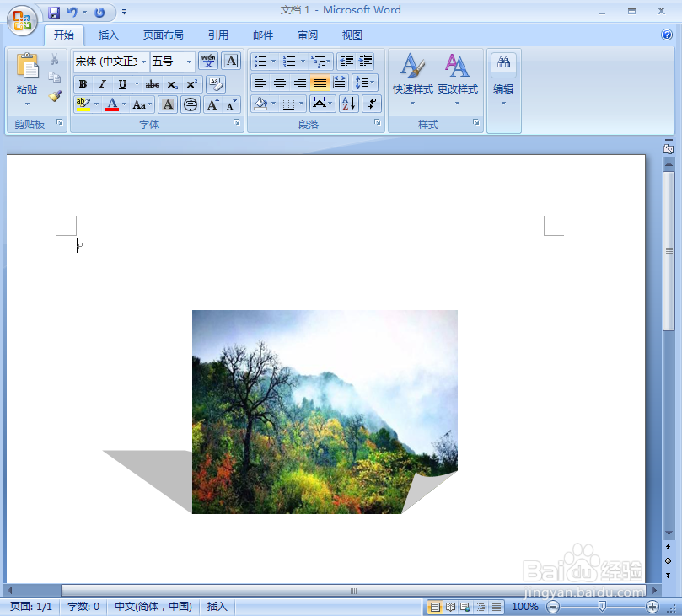Click the Office button logo

tap(22, 20)
